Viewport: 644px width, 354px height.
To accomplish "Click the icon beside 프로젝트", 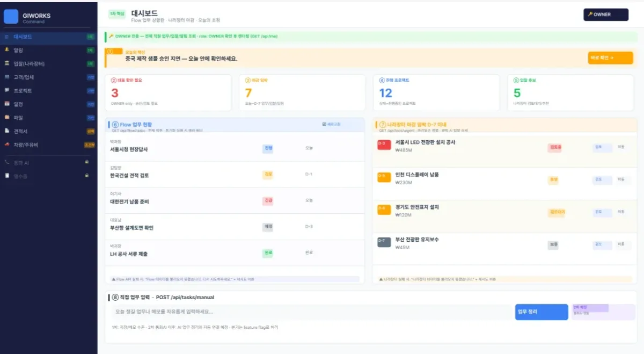I will tap(7, 90).
